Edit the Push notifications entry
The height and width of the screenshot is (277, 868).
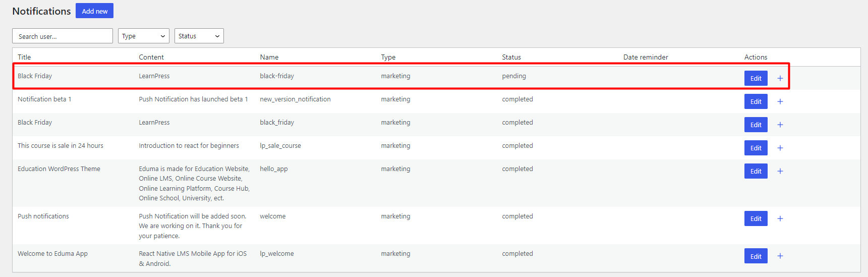(x=756, y=218)
